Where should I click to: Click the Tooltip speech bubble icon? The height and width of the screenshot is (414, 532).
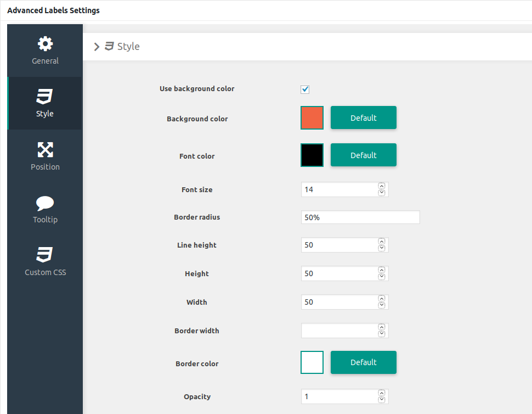coord(45,203)
